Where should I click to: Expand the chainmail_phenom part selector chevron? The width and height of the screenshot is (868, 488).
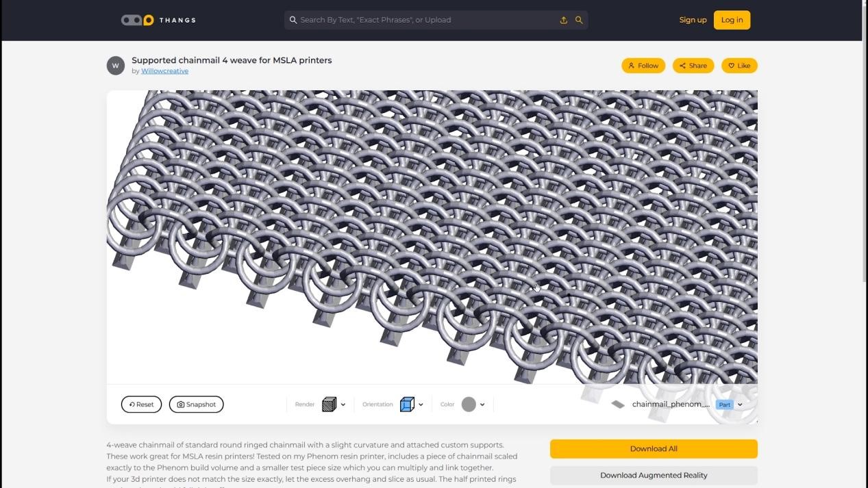tap(740, 404)
